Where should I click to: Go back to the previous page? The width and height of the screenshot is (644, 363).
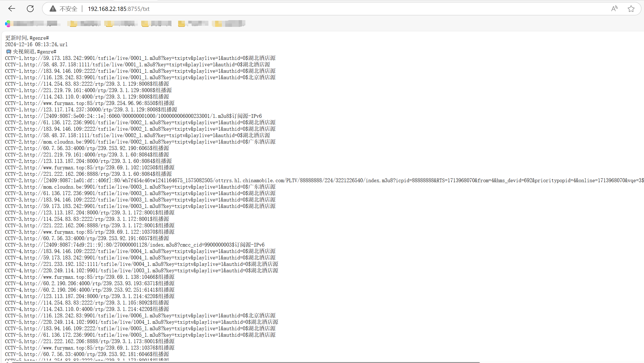click(x=12, y=9)
